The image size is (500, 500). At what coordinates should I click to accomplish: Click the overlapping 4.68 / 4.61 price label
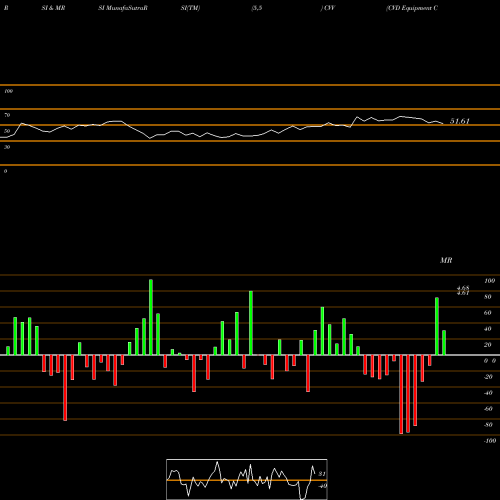(463, 290)
